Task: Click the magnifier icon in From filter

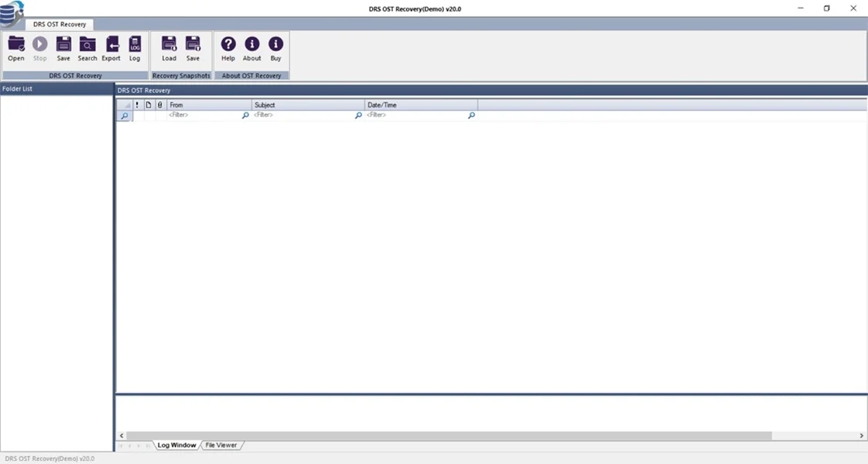Action: (x=245, y=115)
